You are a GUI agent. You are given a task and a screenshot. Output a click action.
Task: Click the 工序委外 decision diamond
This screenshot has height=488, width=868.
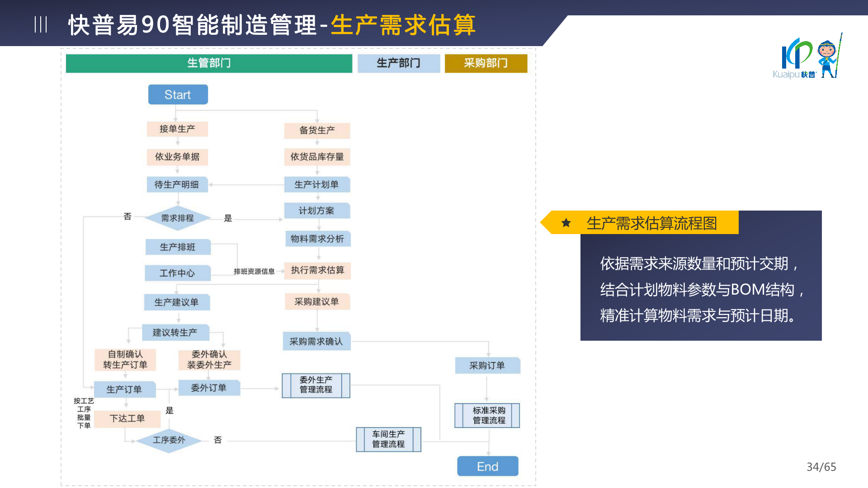point(169,440)
